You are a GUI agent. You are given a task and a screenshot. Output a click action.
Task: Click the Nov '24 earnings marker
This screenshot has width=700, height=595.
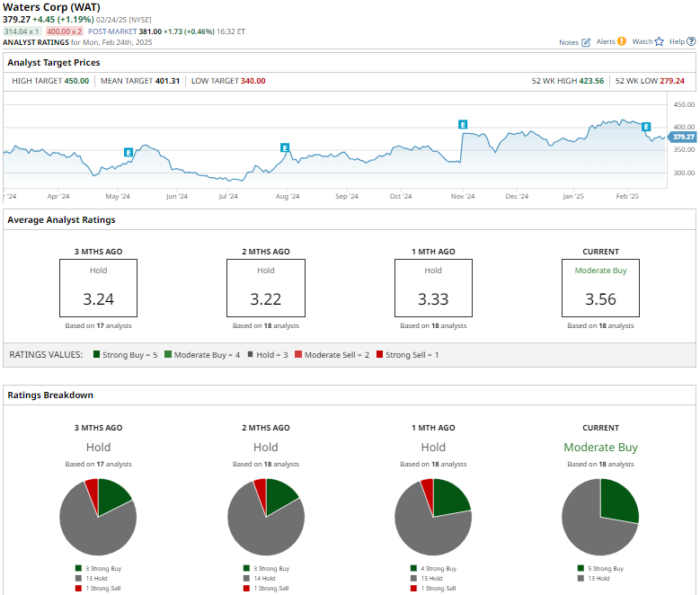pyautogui.click(x=463, y=124)
